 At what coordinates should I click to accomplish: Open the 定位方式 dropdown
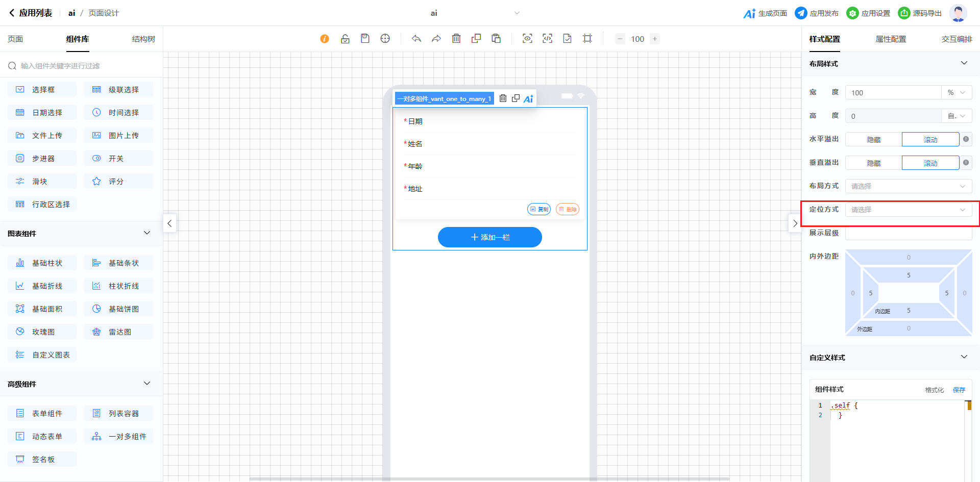(908, 210)
